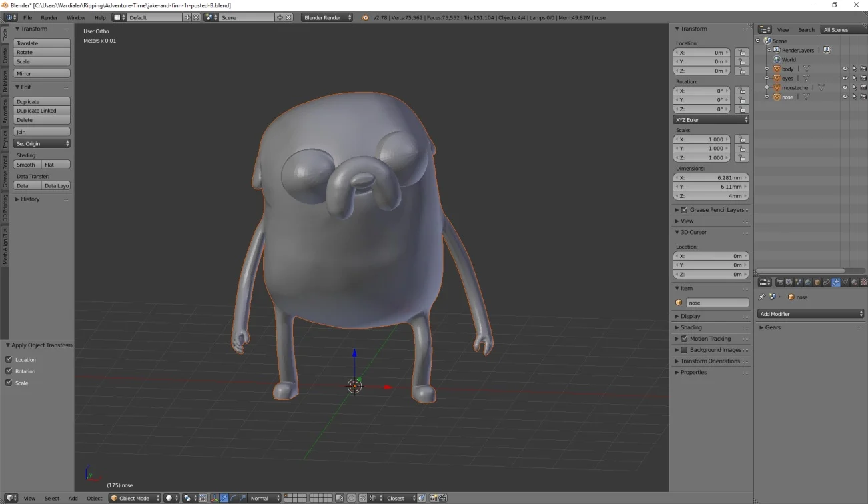Open the Mesh Data tab (triangle icon)

point(845,283)
